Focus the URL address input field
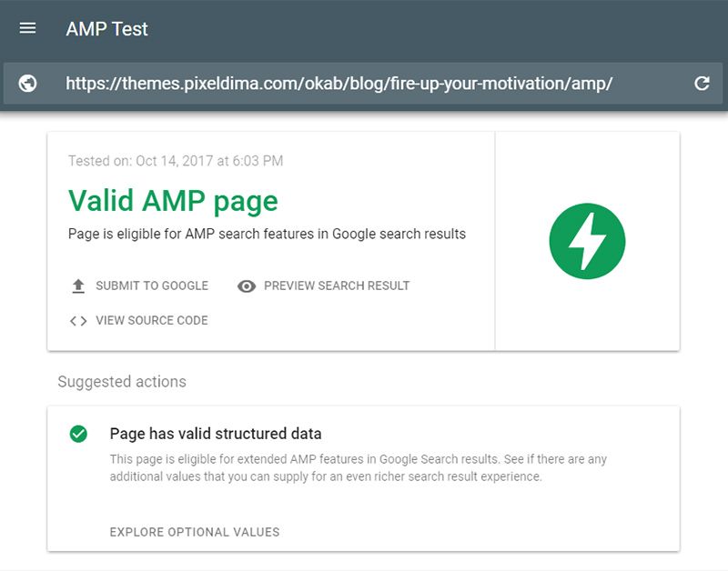The height and width of the screenshot is (571, 728). click(x=363, y=84)
